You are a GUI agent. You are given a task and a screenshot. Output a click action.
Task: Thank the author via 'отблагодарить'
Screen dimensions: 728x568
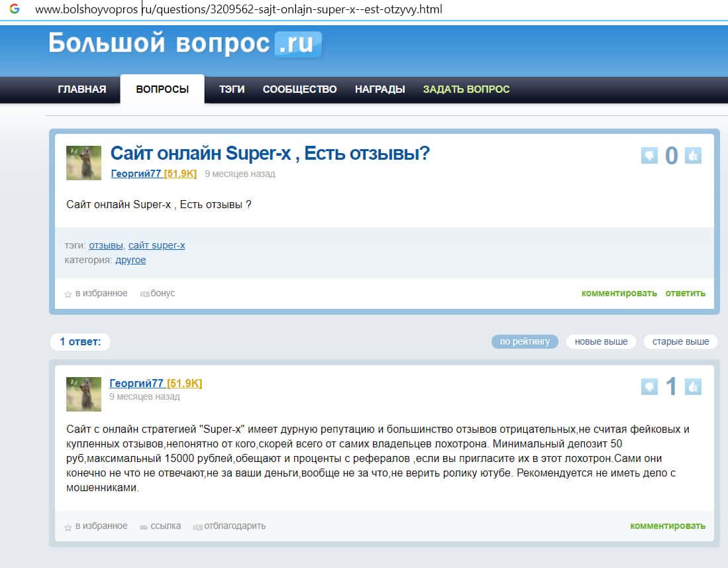[230, 526]
